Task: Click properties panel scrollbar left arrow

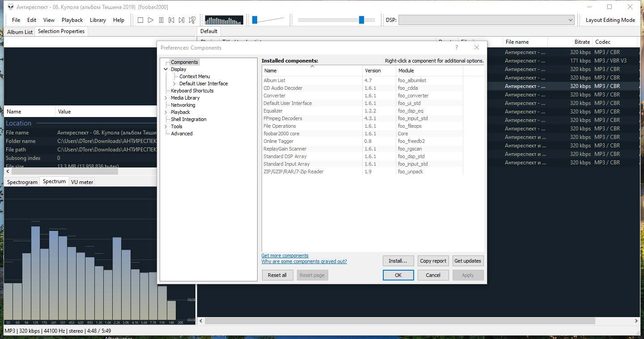Action: (8, 171)
